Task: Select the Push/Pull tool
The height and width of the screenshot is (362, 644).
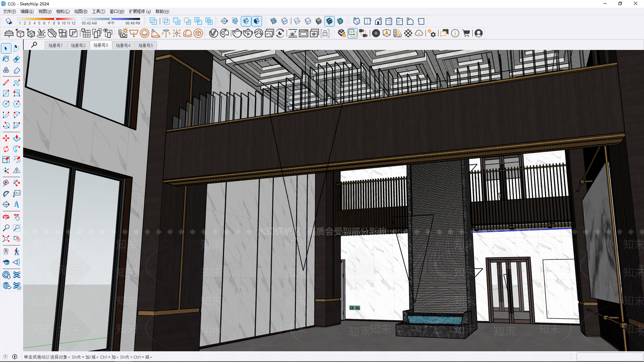Action: click(17, 138)
